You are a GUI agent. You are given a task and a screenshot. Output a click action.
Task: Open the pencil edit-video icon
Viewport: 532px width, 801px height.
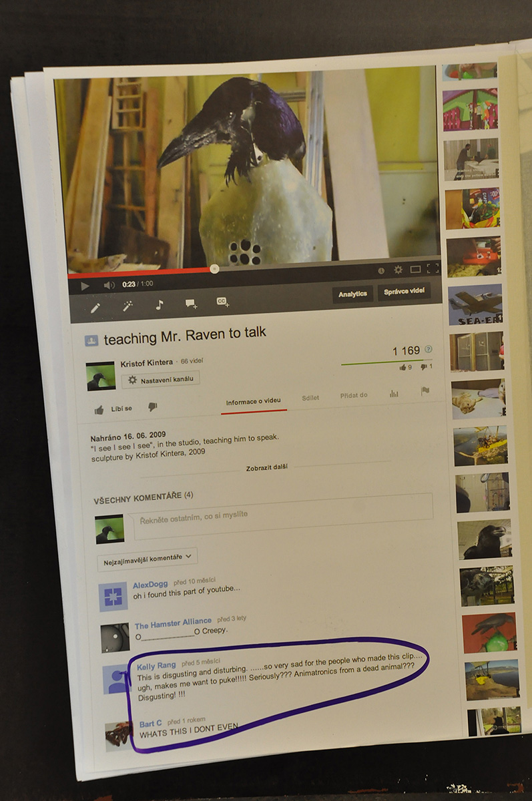click(x=95, y=307)
